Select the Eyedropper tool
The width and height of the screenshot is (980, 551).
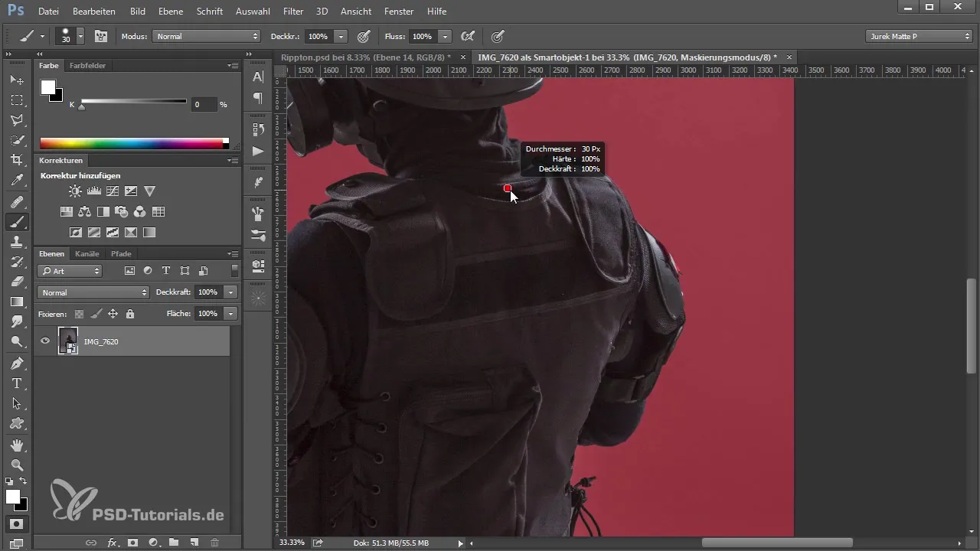click(17, 181)
